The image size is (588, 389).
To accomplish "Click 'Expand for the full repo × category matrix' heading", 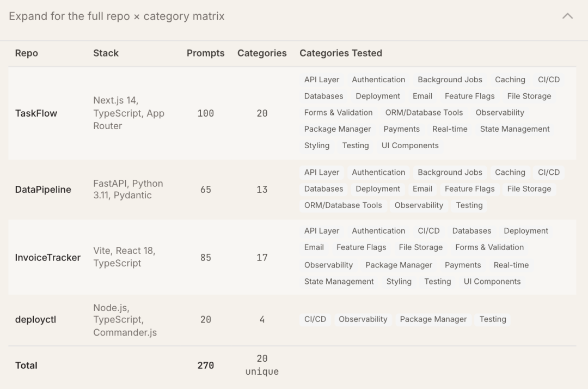I will coord(117,16).
